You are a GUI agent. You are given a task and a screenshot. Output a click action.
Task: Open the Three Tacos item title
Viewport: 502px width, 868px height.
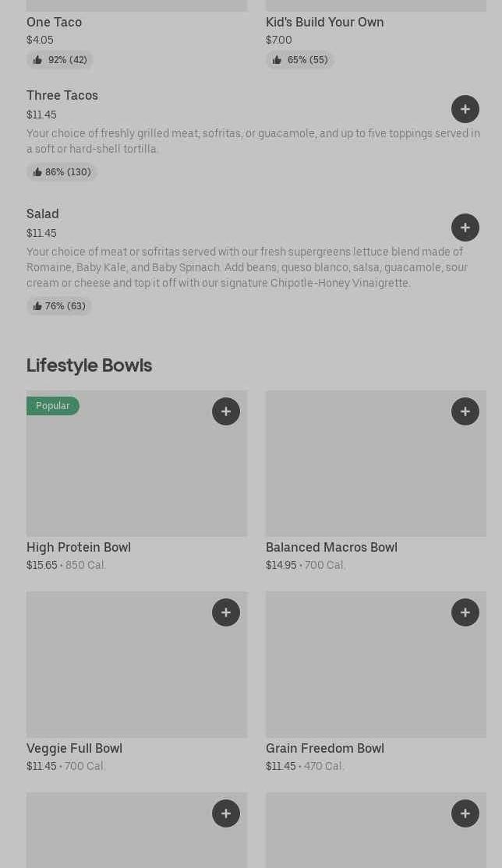click(62, 95)
